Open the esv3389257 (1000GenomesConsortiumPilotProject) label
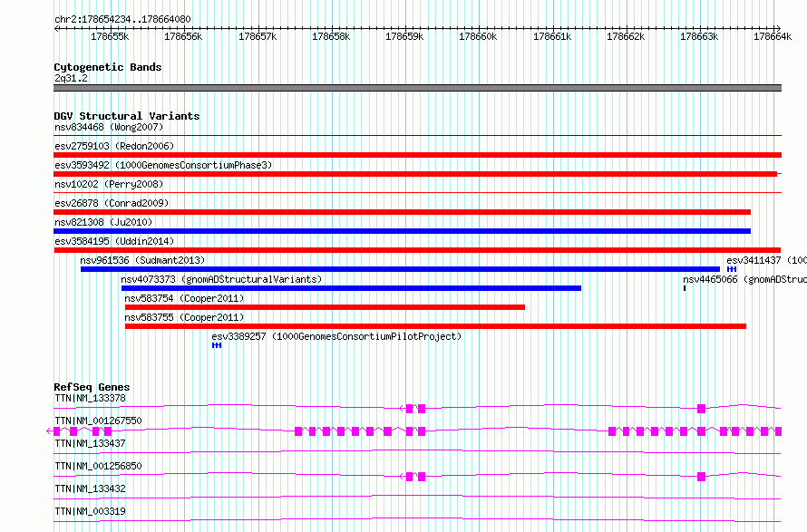The image size is (807, 532). coord(336,336)
